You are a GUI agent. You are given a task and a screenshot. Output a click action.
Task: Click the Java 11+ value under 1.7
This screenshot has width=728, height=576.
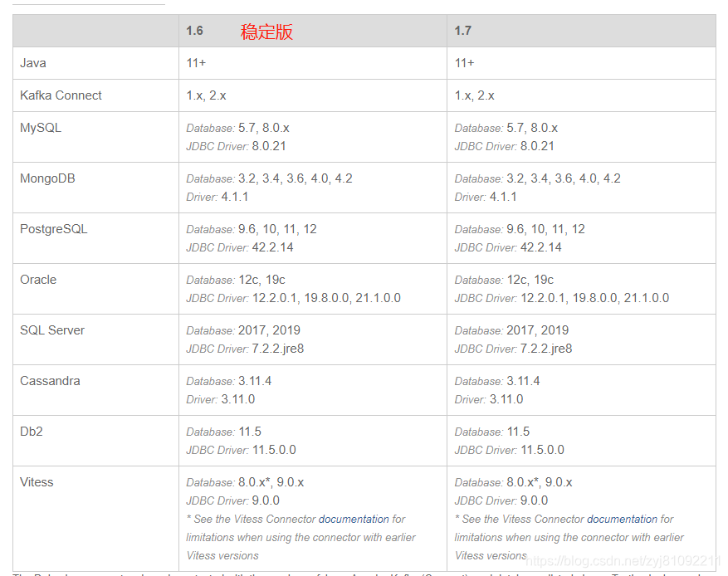pos(464,63)
